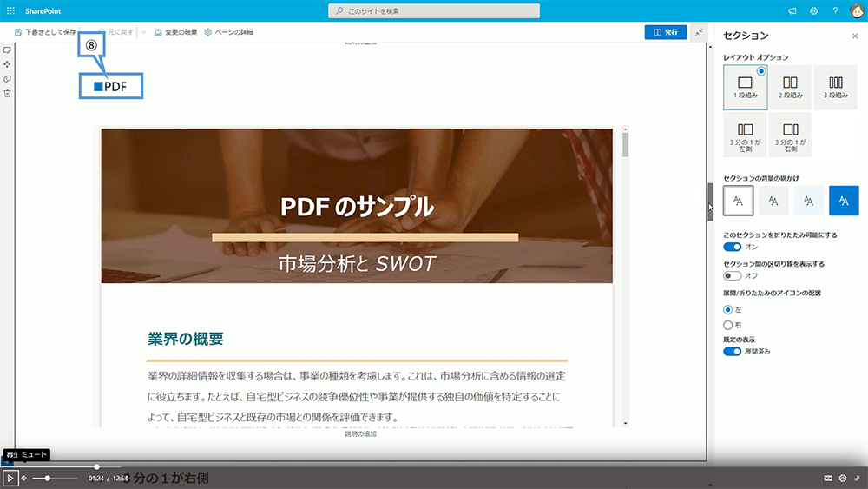
Task: Expand the undo dropdown chevron
Action: (x=144, y=32)
